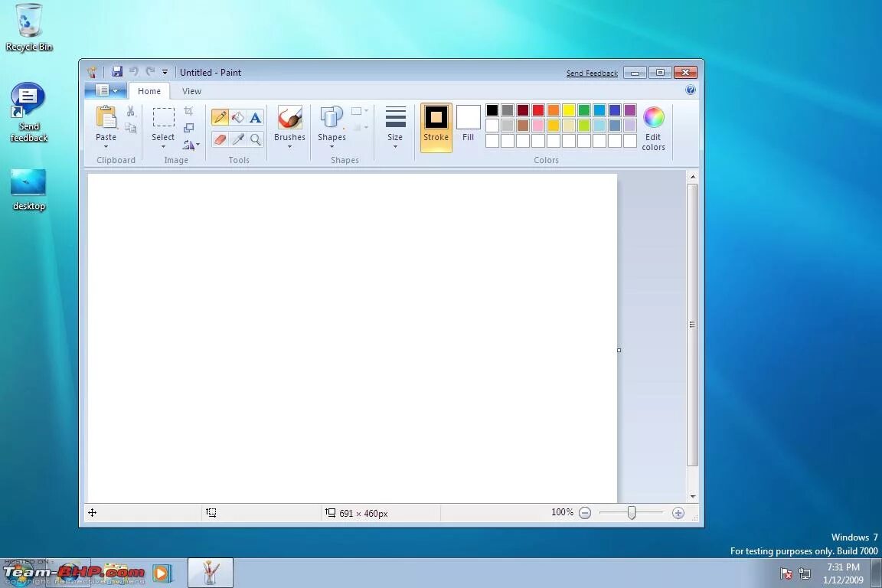Open the Paint application menu button
Screen dimensions: 882x588
pos(106,90)
